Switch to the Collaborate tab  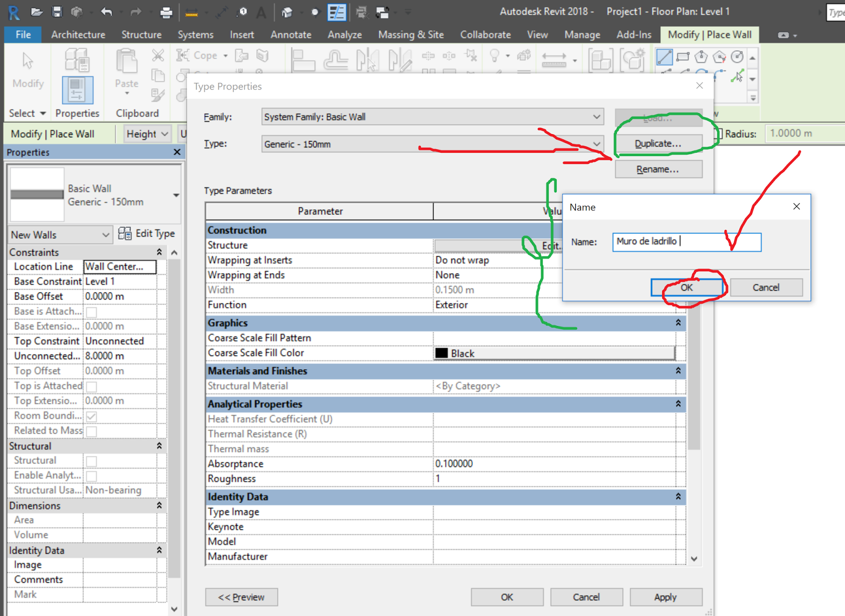click(x=485, y=34)
